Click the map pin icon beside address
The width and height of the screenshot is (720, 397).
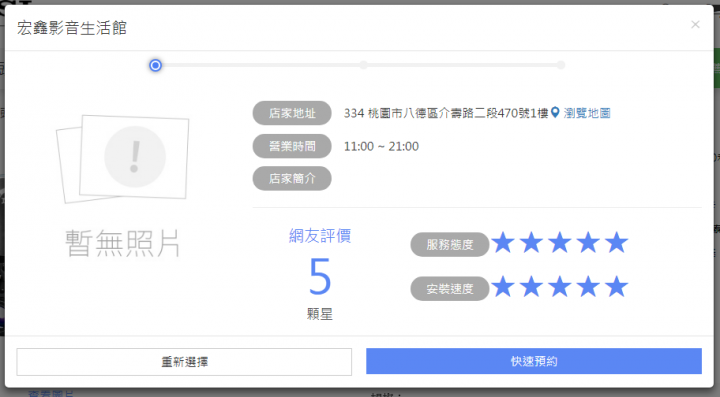click(x=555, y=112)
